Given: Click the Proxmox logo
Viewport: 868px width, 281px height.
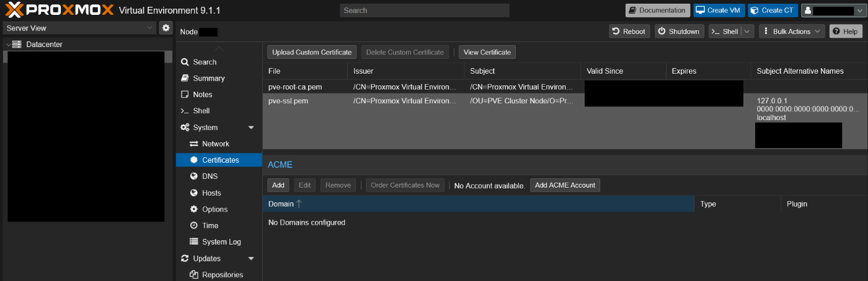Looking at the screenshot, I should [x=59, y=10].
